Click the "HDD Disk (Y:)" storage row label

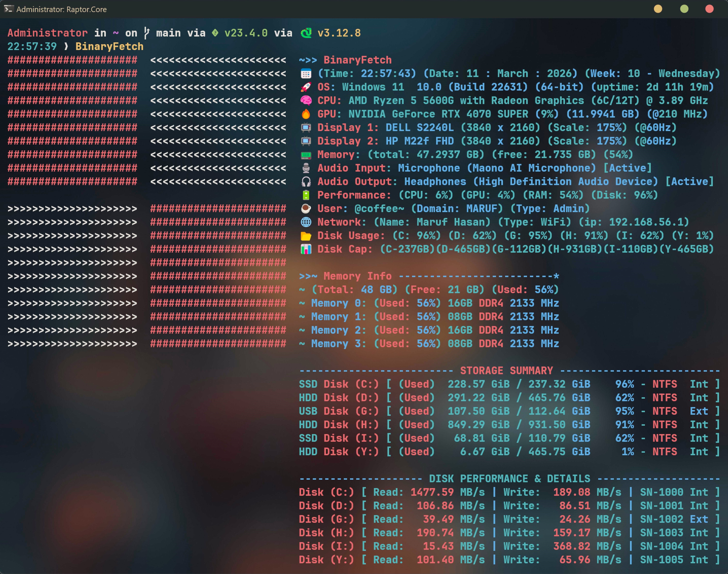(x=339, y=452)
